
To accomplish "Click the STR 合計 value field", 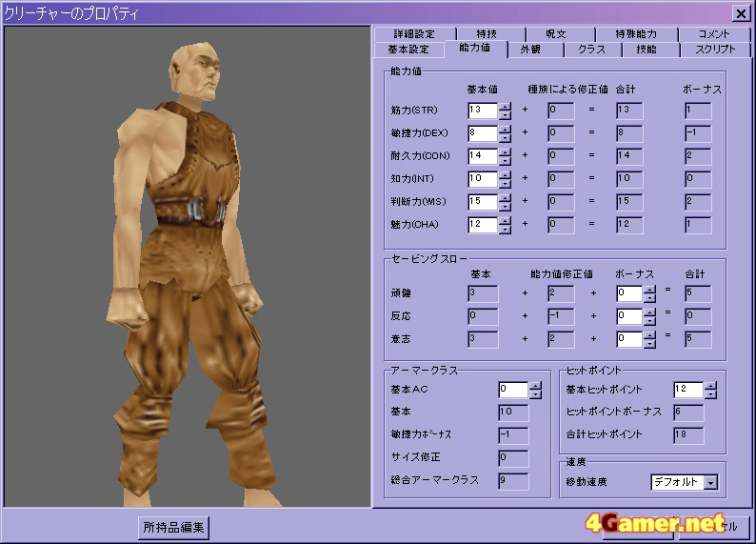I will (x=629, y=111).
